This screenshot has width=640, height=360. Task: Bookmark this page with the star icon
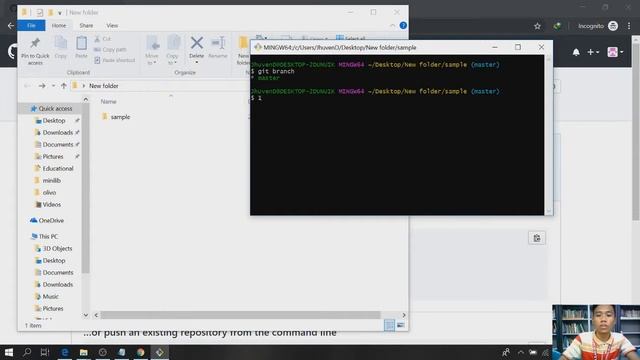[x=537, y=26]
